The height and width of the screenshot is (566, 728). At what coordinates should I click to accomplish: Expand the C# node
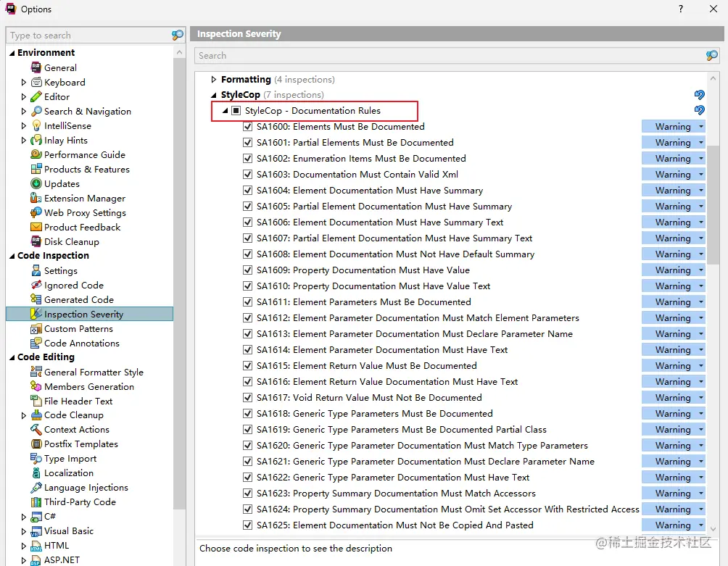click(24, 517)
